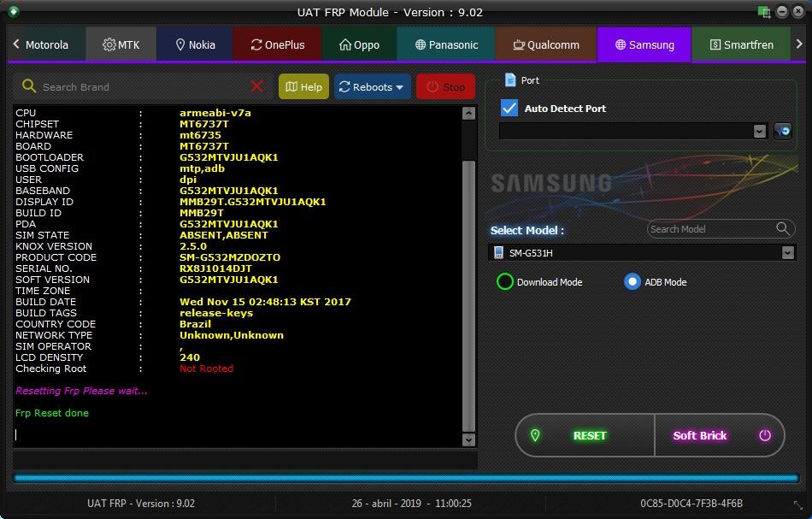The width and height of the screenshot is (812, 519).
Task: Click the country code value Brazil
Action: [195, 324]
